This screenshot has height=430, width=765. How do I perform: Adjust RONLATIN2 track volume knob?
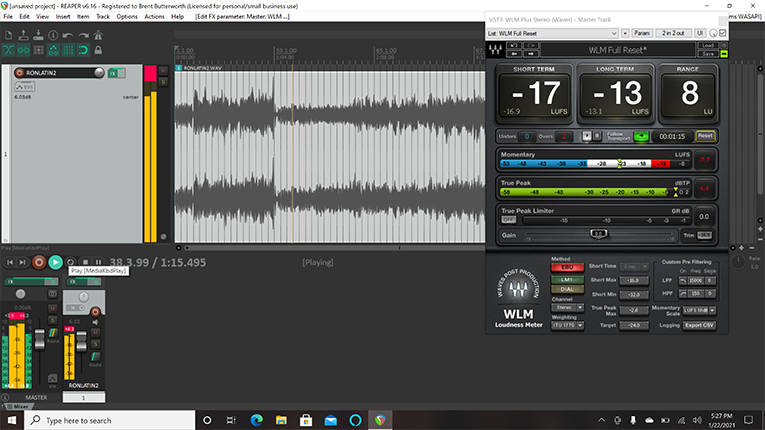coord(99,73)
